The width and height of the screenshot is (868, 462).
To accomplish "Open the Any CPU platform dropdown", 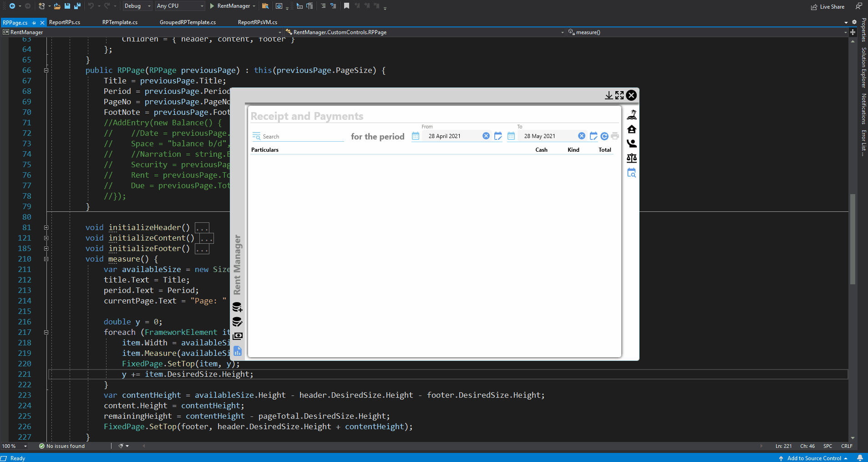I will click(180, 6).
